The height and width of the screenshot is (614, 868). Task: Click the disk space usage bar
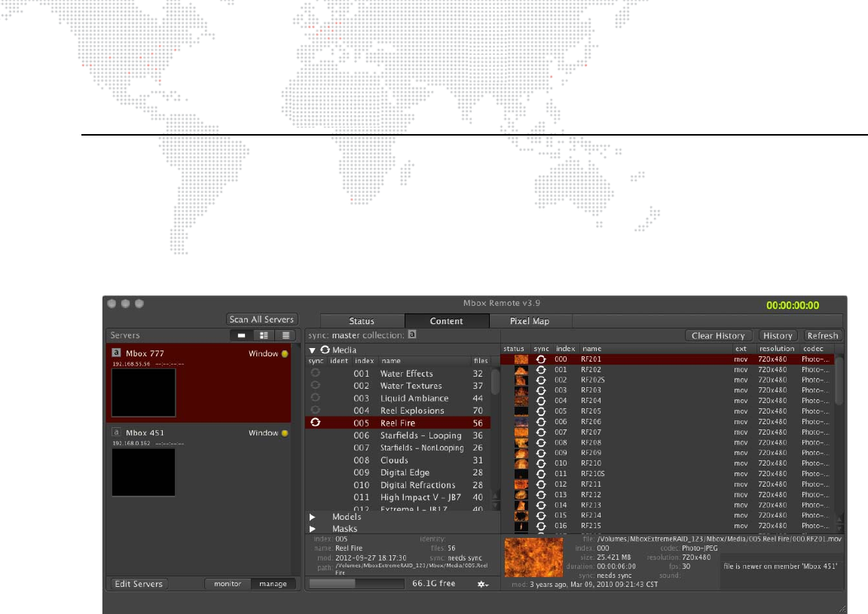(x=356, y=584)
